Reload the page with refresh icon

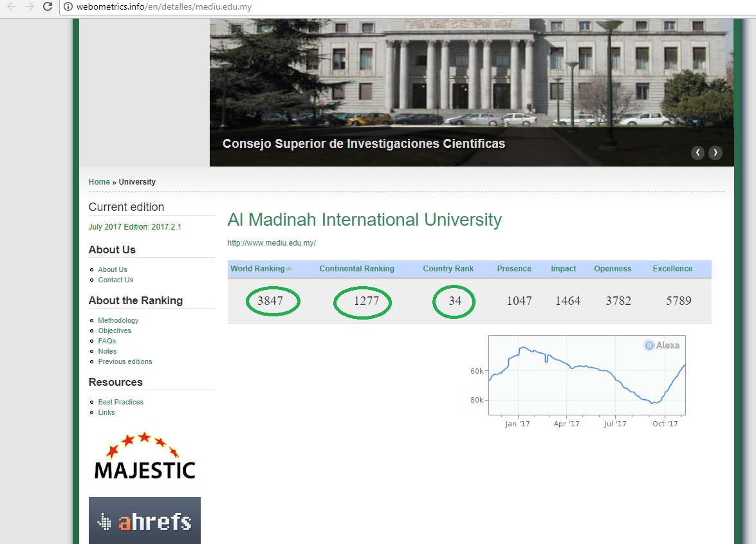[48, 7]
